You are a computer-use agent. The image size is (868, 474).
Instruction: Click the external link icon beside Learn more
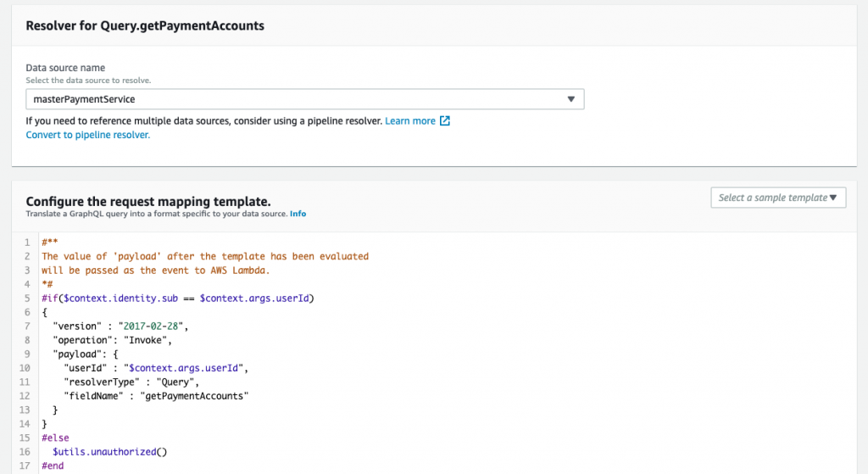[x=445, y=121]
